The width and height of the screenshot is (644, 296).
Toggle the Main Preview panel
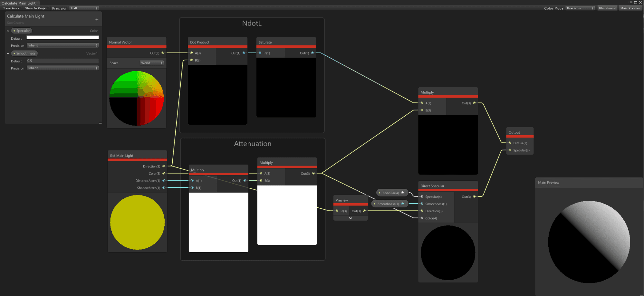pos(630,8)
